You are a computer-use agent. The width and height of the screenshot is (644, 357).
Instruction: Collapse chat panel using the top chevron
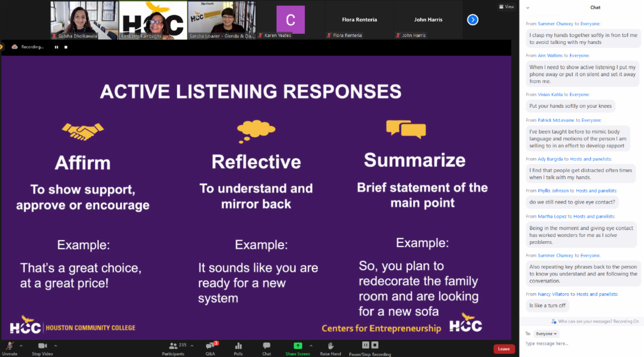(x=528, y=8)
